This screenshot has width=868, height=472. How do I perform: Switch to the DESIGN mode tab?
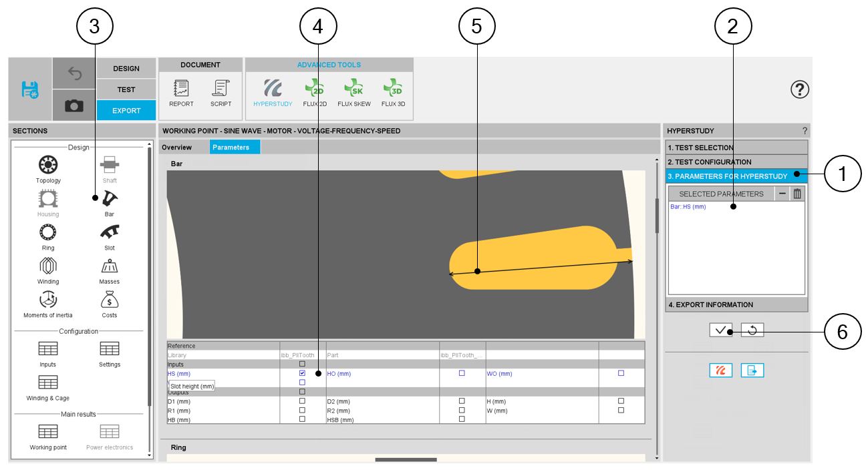pyautogui.click(x=126, y=68)
